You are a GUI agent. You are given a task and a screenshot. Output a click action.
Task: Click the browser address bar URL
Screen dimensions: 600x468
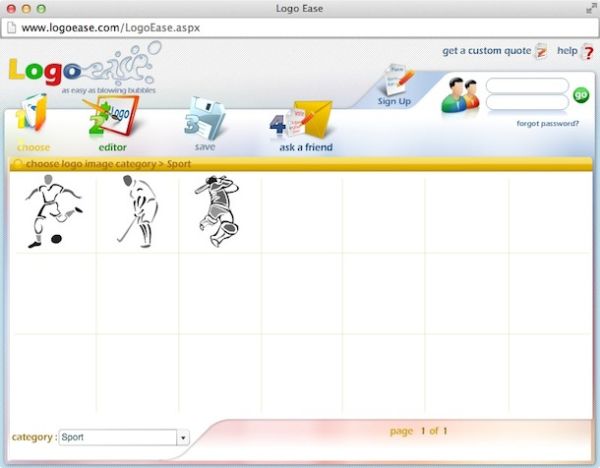(110, 28)
